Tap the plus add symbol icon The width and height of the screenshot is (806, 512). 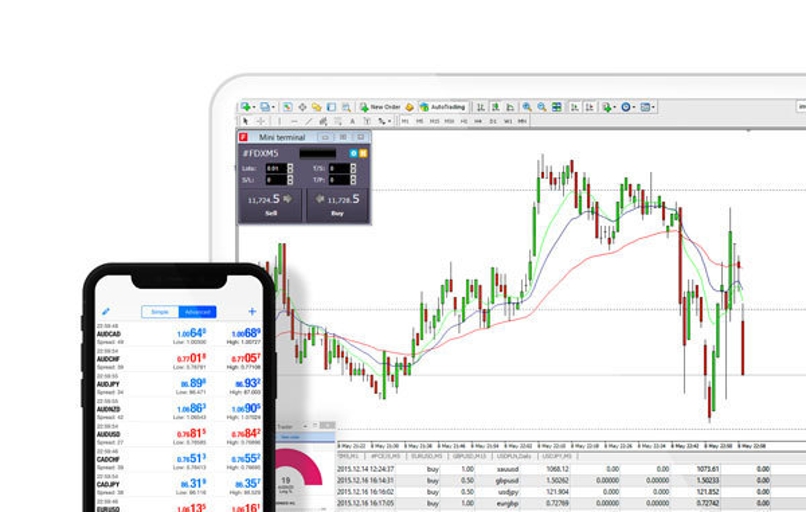(252, 312)
